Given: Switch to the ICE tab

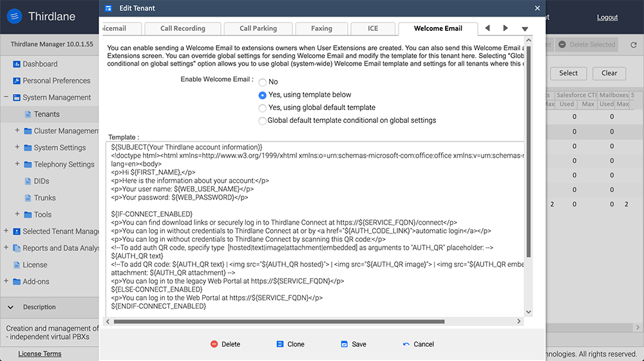Looking at the screenshot, I should pos(373,29).
